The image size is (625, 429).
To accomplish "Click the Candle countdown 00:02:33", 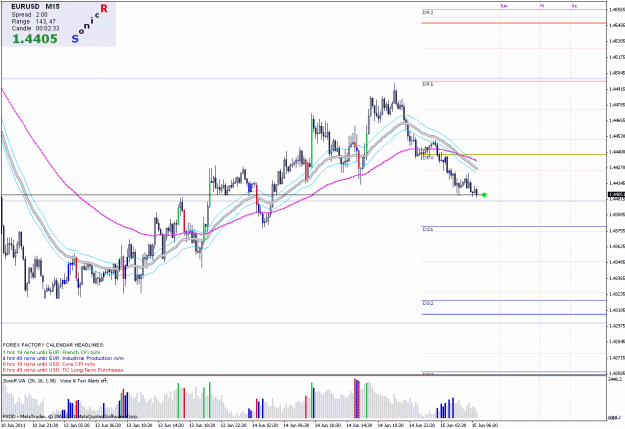I will click(x=35, y=29).
